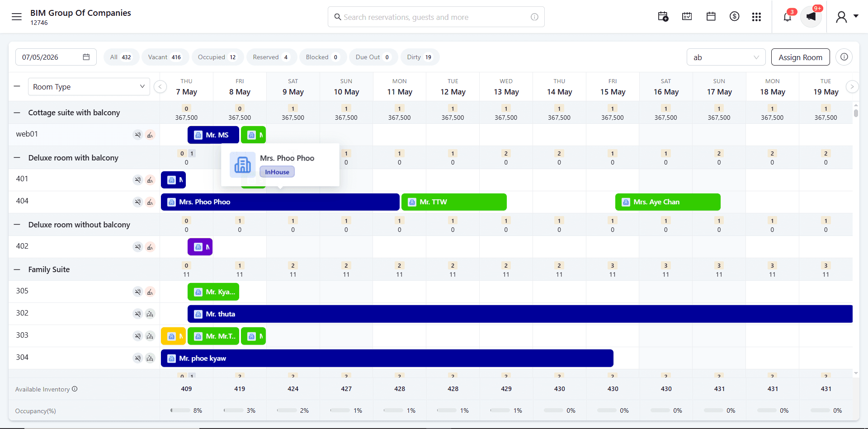The width and height of the screenshot is (868, 429).
Task: Click room 404 row label
Action: (22, 201)
